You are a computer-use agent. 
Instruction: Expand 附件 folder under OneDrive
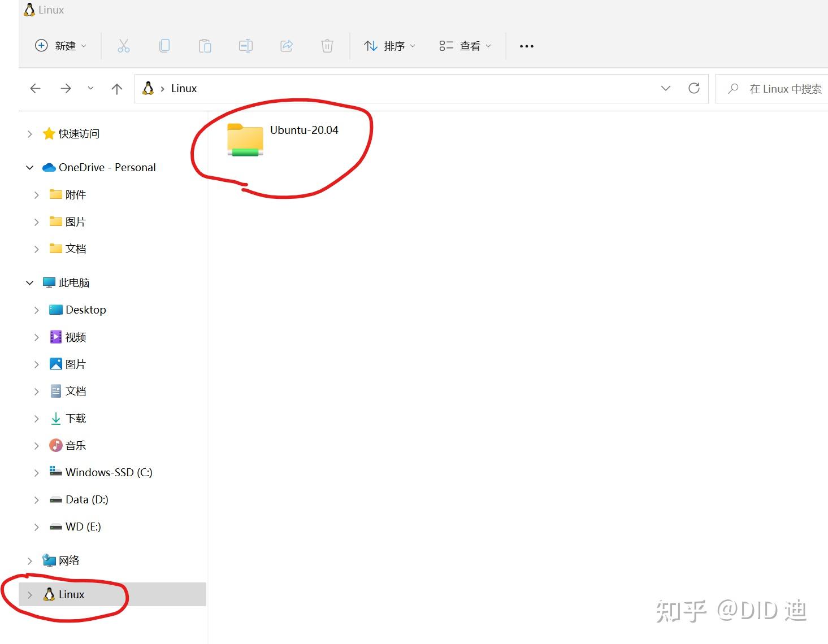(36, 195)
